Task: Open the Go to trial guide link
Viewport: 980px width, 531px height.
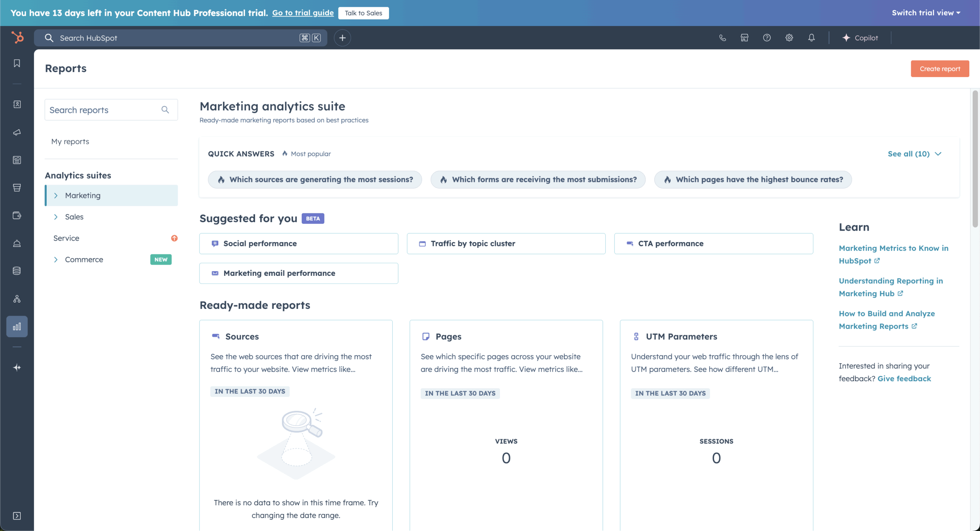Action: click(x=303, y=13)
